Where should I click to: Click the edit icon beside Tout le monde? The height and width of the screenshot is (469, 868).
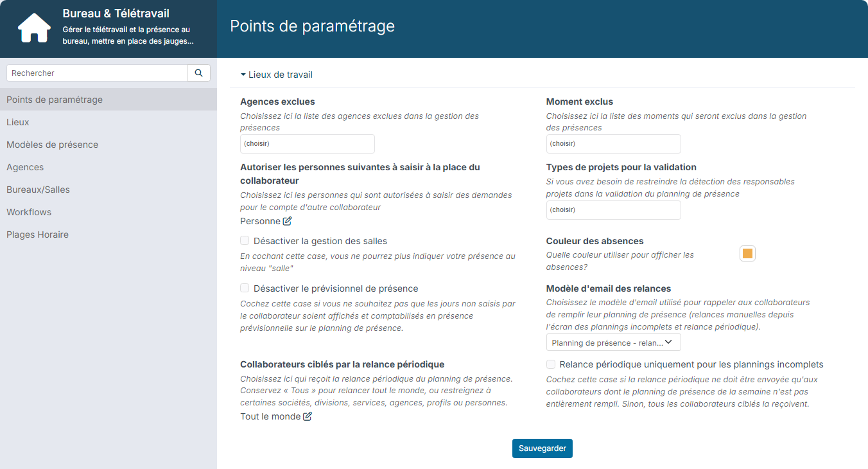tap(308, 416)
